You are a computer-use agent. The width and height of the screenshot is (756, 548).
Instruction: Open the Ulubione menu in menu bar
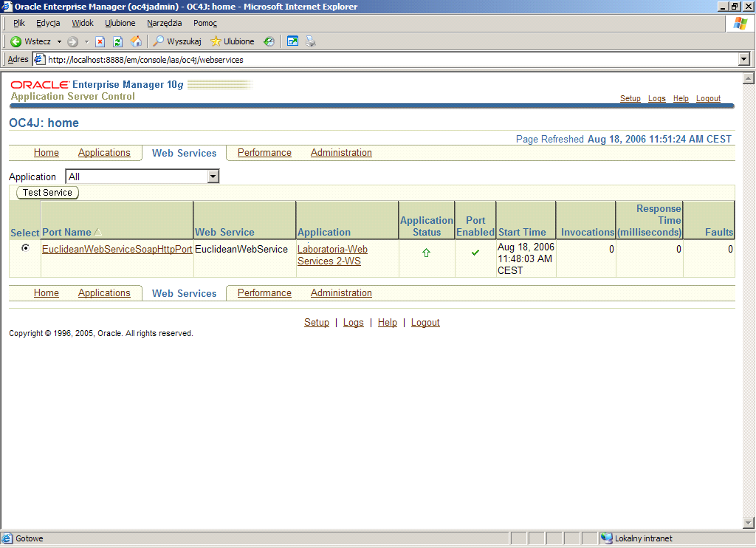120,23
